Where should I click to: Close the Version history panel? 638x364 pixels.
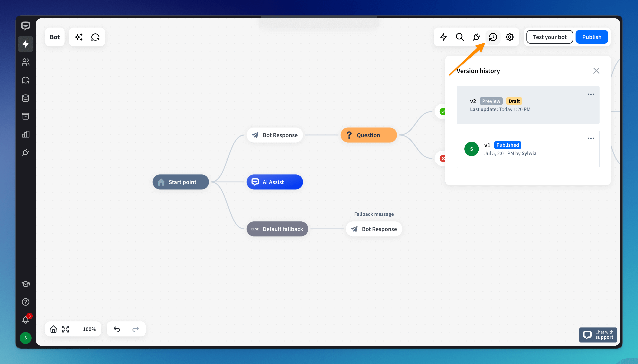coord(596,71)
